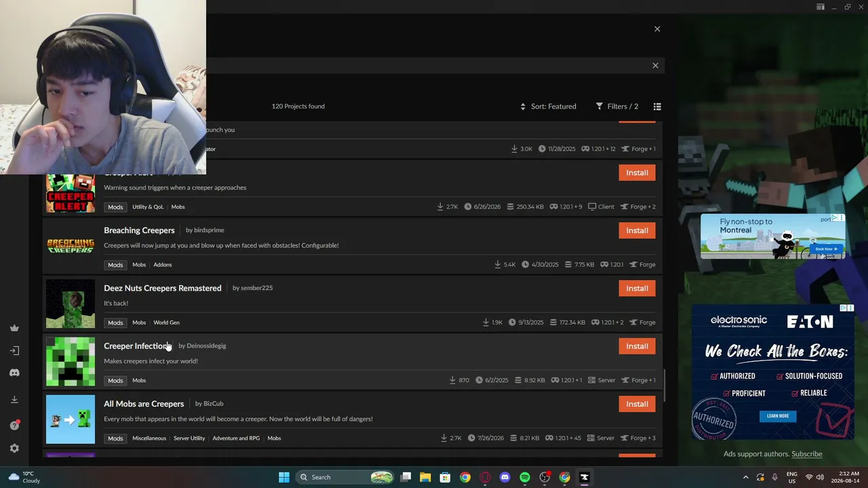Open the Creeper Infection project title
Image resolution: width=868 pixels, height=488 pixels.
[x=136, y=346]
